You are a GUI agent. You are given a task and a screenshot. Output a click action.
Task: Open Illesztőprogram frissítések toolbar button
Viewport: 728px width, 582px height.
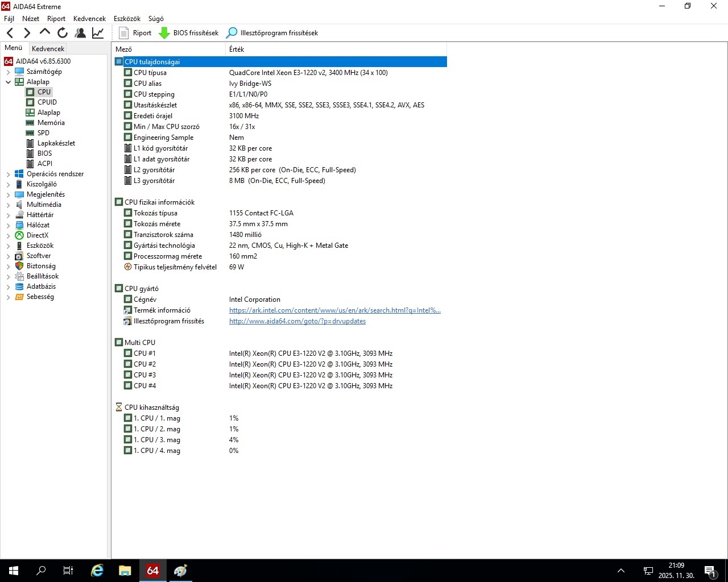pos(272,33)
